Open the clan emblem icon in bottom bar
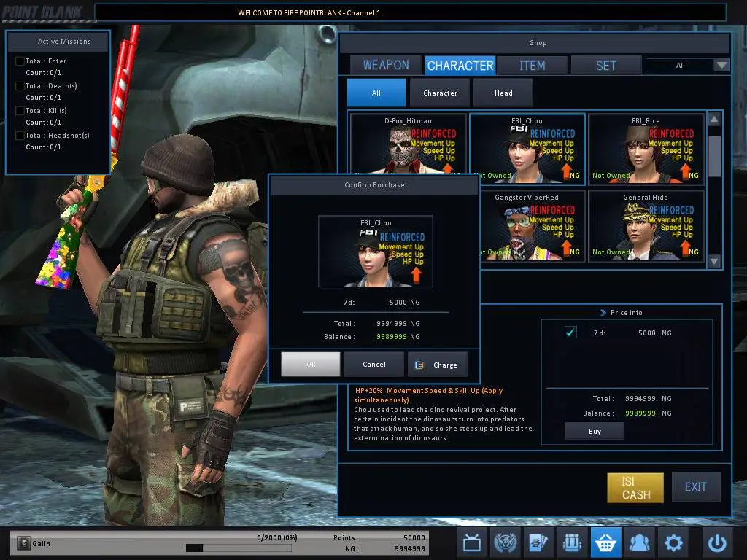Image resolution: width=747 pixels, height=560 pixels. [506, 542]
